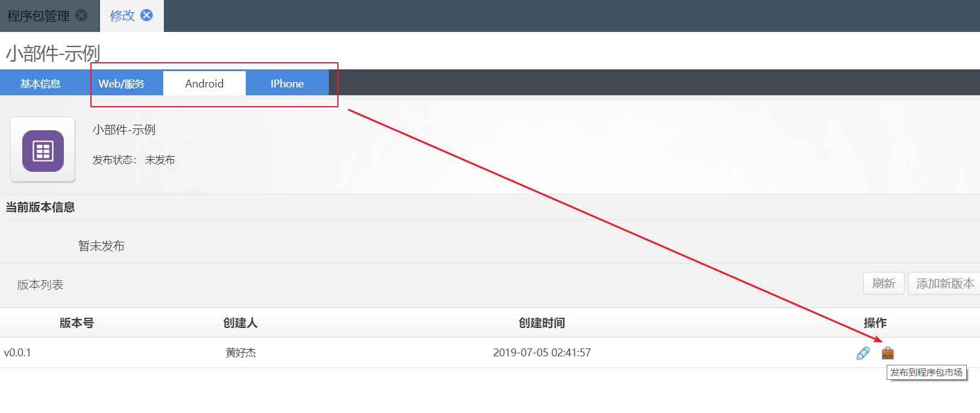Screen dimensions: 980x413
Task: Close the 修改 tab
Action: (146, 15)
